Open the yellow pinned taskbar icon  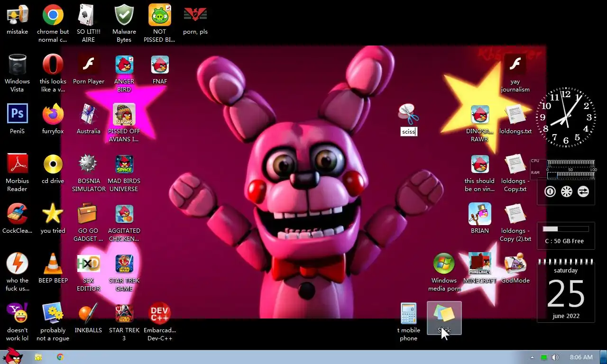38,357
